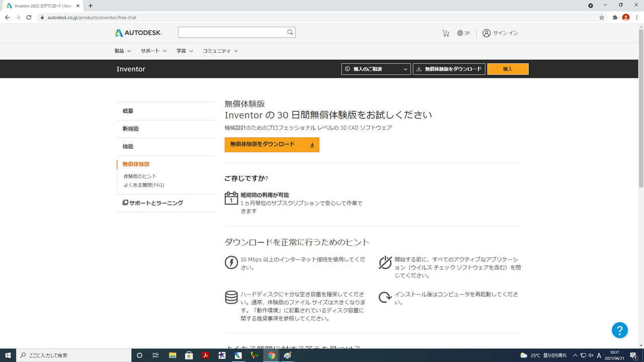Click header 無償体験版をダウンロード button
The image size is (644, 362).
click(x=449, y=69)
